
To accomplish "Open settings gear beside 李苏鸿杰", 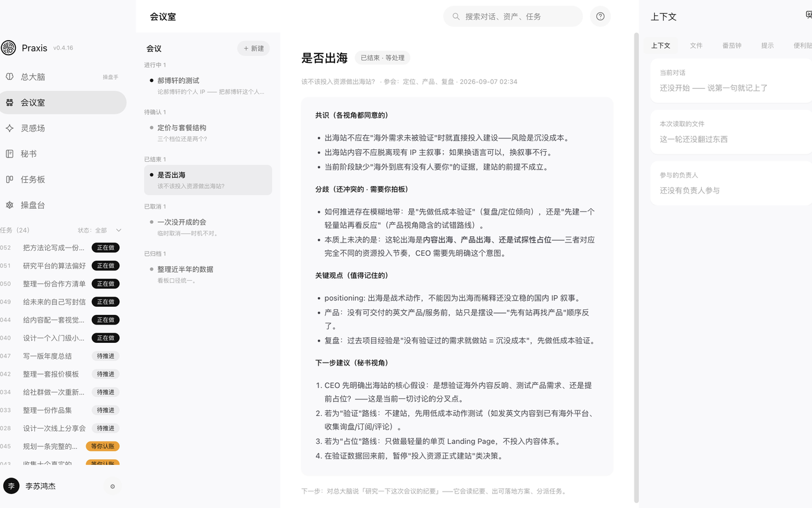I will click(113, 486).
